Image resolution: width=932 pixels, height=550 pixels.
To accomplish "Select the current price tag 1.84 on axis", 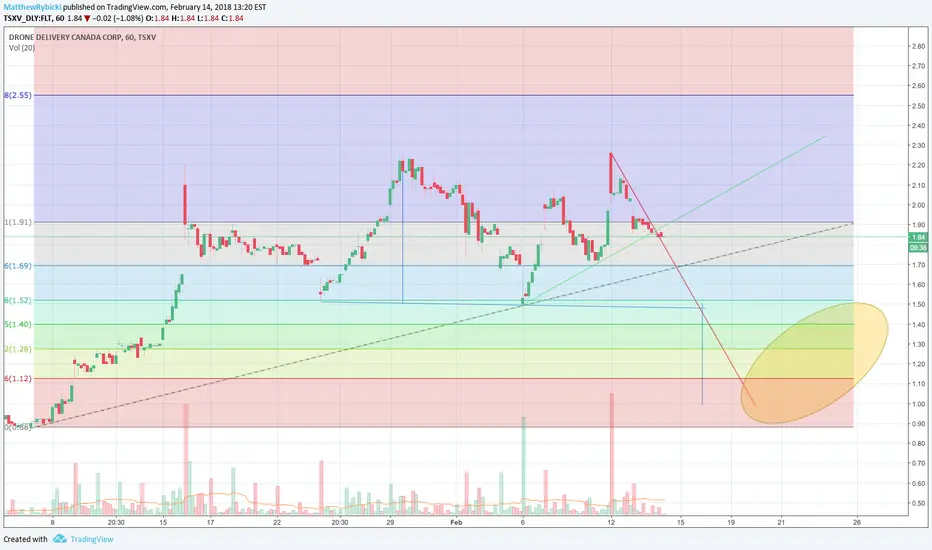I will coord(918,237).
